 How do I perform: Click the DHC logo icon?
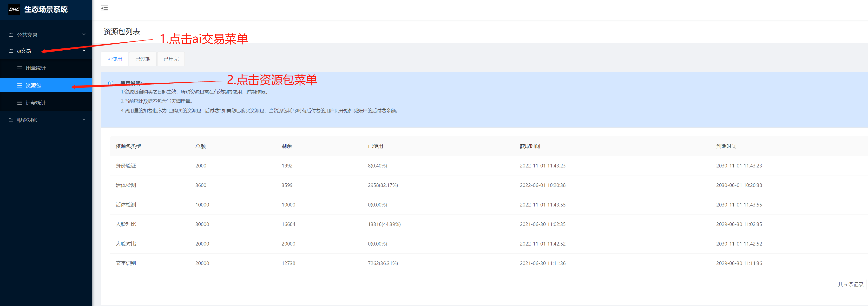(14, 9)
